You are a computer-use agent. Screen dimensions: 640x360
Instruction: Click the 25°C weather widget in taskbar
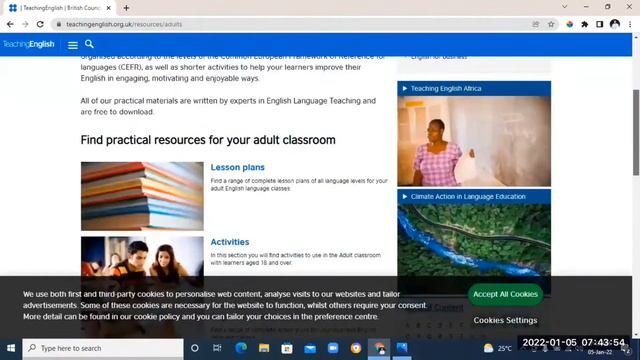pos(498,348)
